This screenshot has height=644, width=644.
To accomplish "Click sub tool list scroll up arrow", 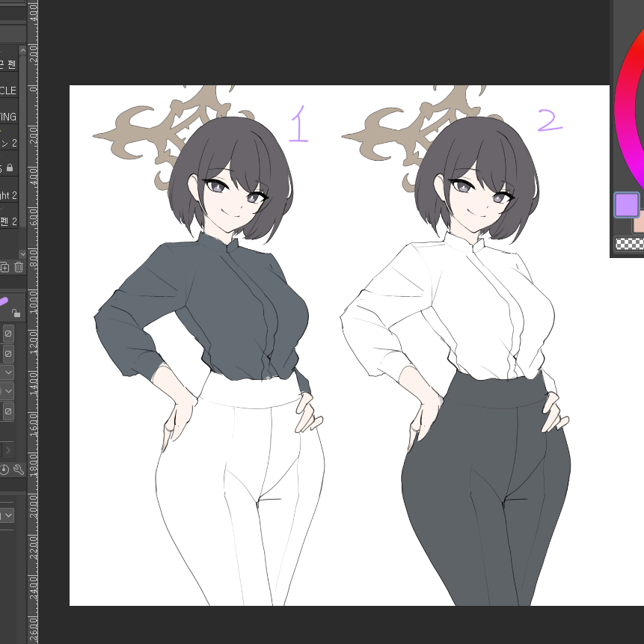I will click(x=22, y=51).
